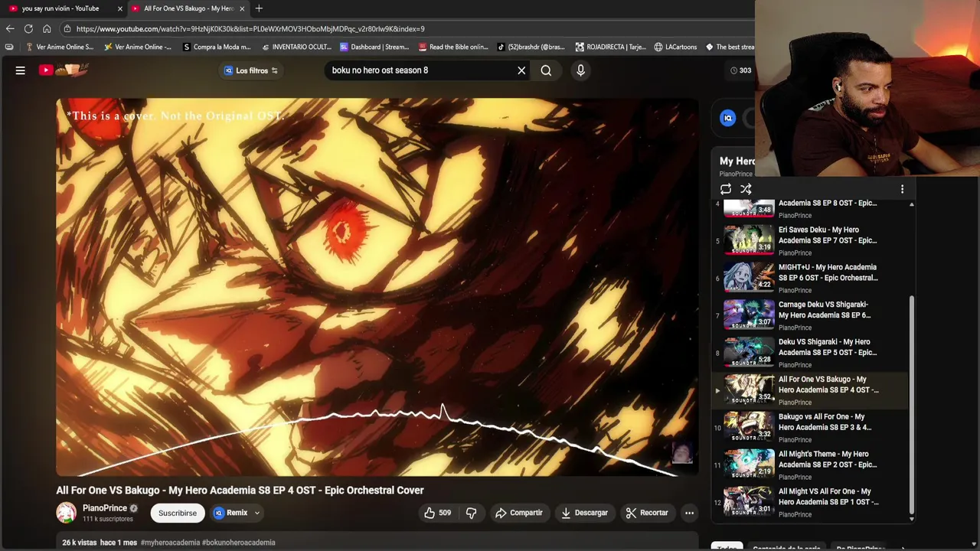The height and width of the screenshot is (551, 980).
Task: Open 'Read the Bible onlin...' bookmark
Action: pyautogui.click(x=453, y=47)
